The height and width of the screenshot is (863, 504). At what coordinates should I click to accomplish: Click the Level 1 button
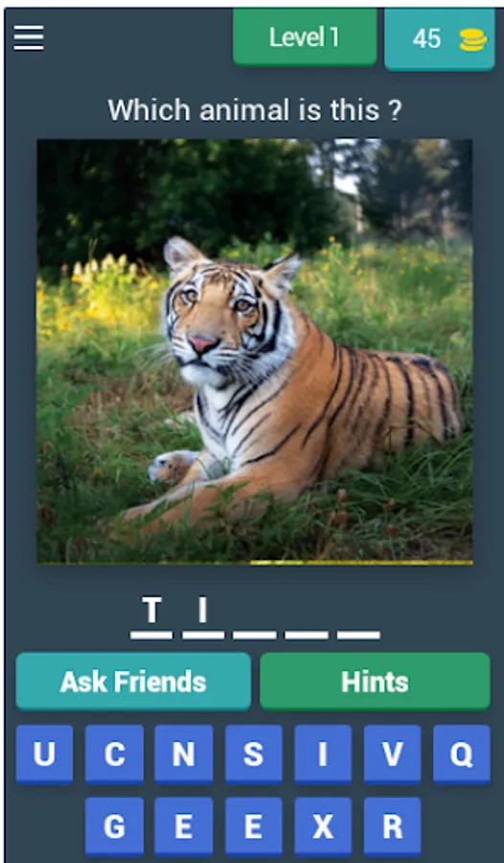(x=305, y=36)
